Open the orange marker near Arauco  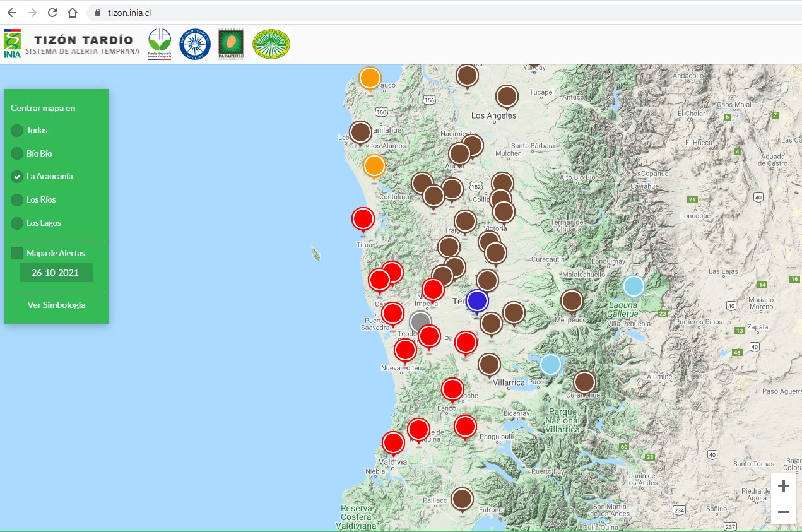pyautogui.click(x=370, y=78)
